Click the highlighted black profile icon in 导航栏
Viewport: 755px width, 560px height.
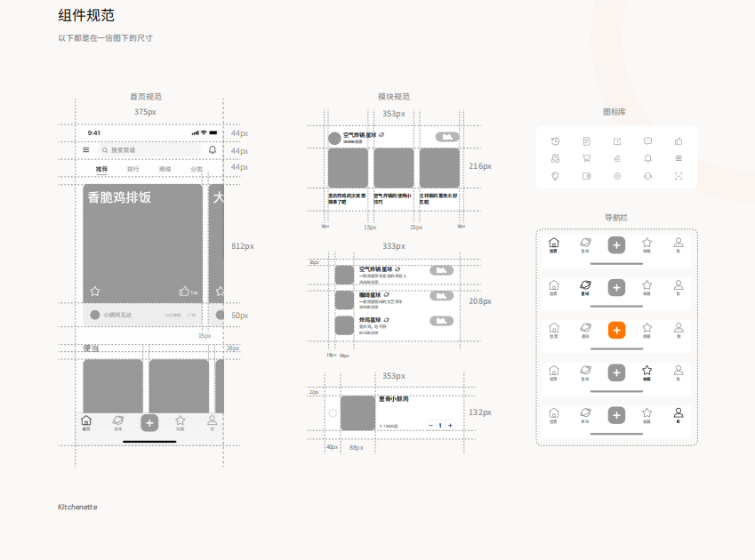[x=679, y=412]
